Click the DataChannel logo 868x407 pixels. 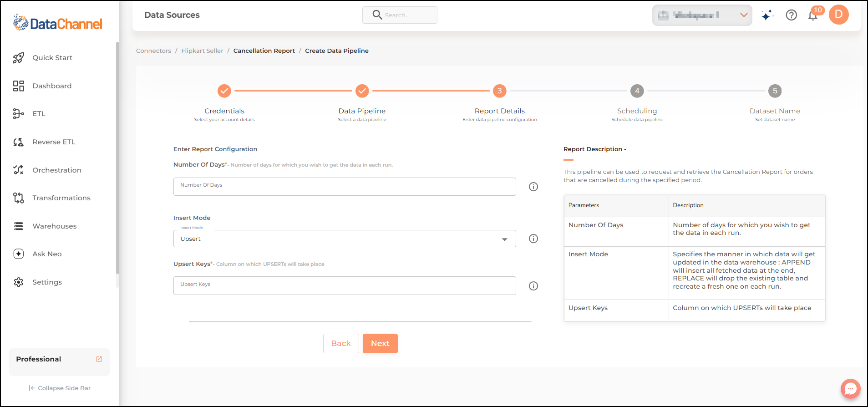pyautogui.click(x=58, y=22)
